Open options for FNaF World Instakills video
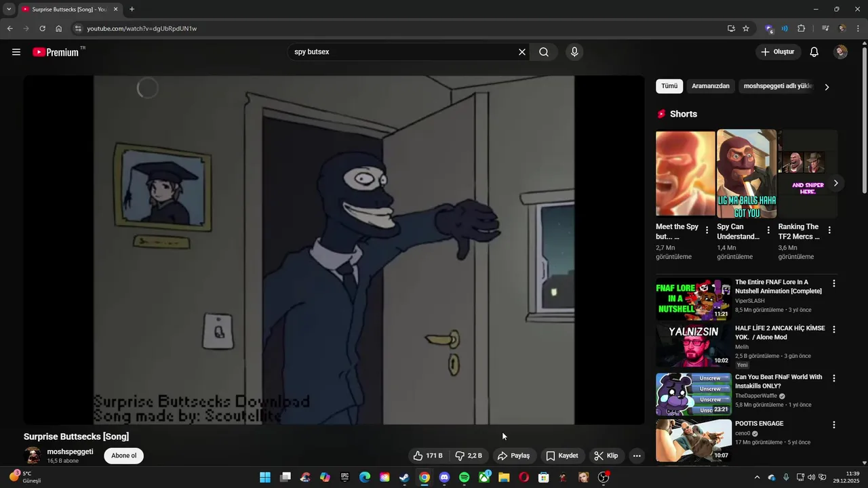Image resolution: width=868 pixels, height=488 pixels. [834, 378]
